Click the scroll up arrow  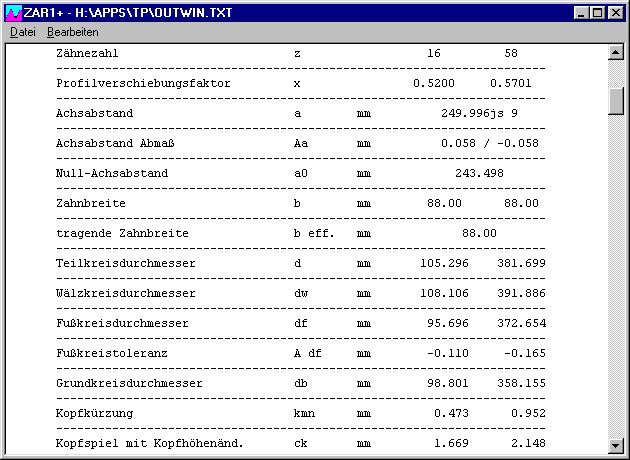616,52
